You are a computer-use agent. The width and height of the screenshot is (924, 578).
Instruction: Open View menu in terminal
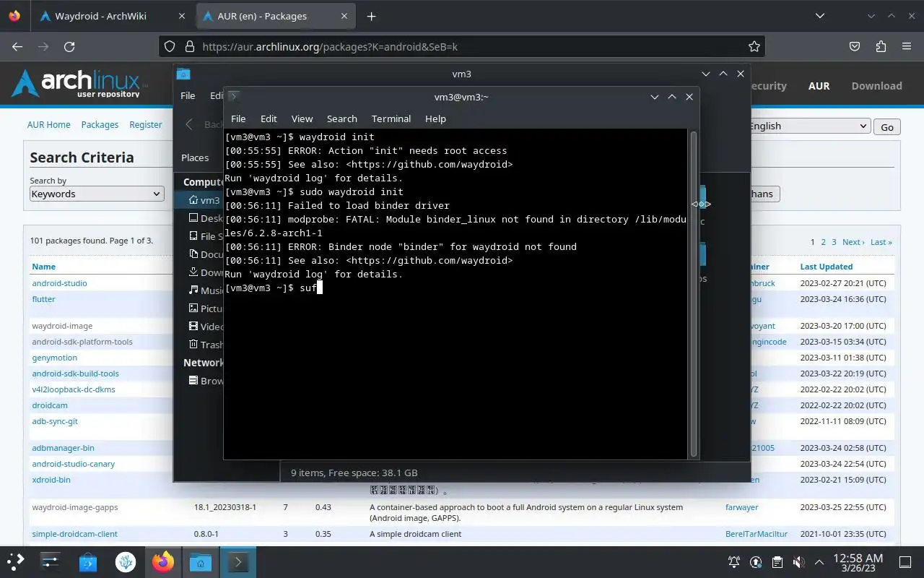click(302, 118)
